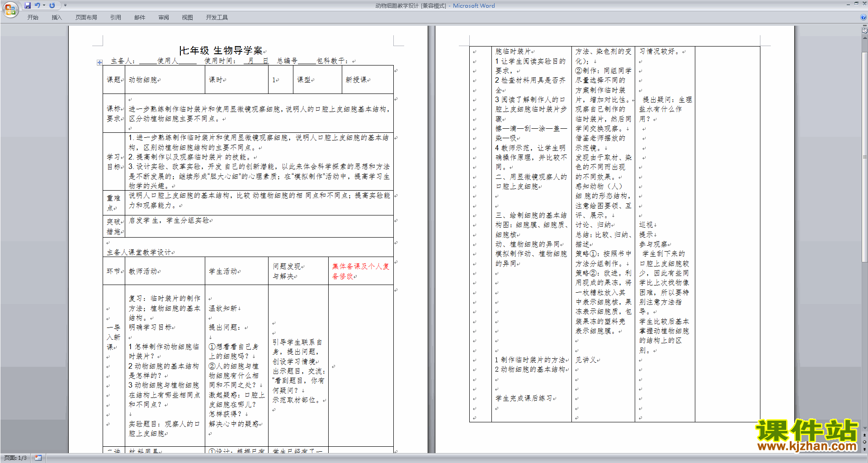Click the 新授课 table cell
Viewport: 868px width, 463px height.
[x=368, y=80]
